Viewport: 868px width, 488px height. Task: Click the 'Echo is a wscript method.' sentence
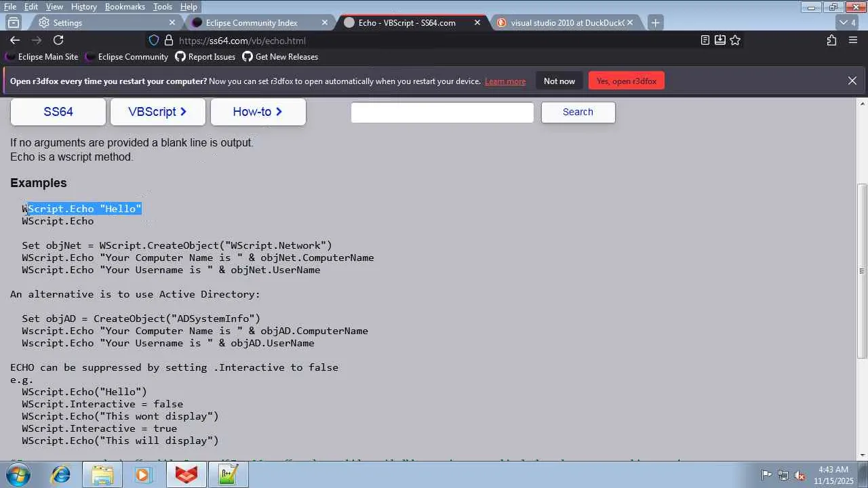[x=71, y=157]
